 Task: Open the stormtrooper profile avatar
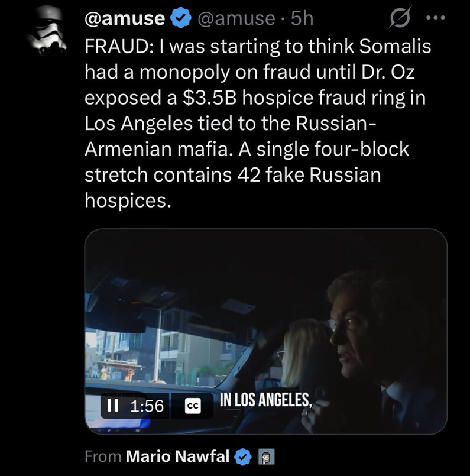pos(47,32)
